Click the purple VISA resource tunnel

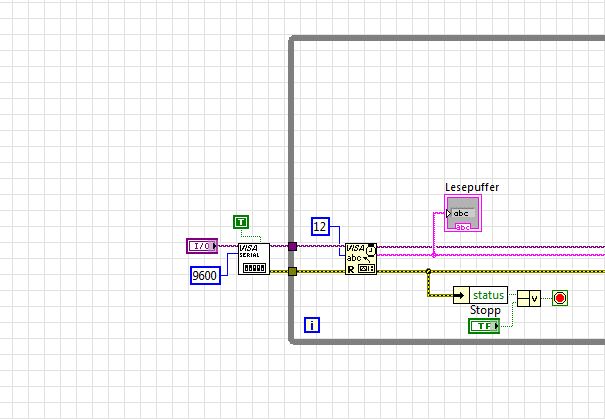coord(292,246)
